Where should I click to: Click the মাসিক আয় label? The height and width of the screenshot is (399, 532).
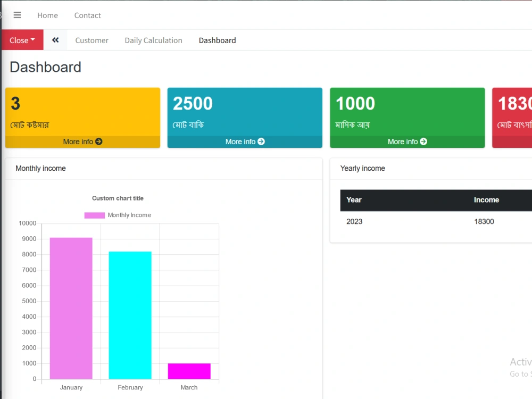click(x=353, y=125)
